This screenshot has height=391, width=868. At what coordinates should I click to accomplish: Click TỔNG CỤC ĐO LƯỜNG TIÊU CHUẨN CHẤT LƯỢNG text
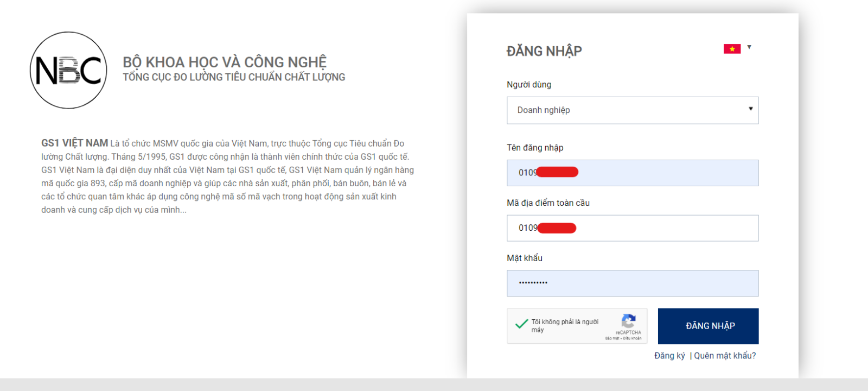click(x=234, y=77)
